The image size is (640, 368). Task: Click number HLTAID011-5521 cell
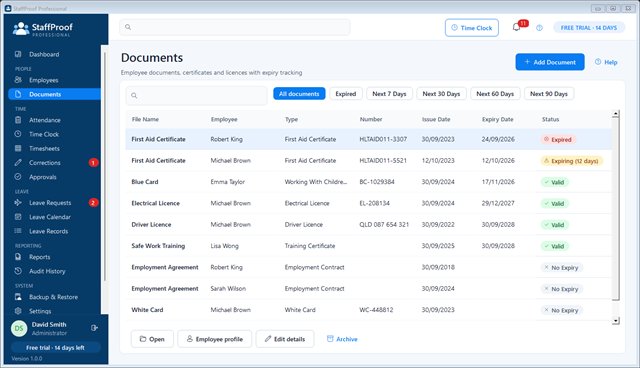coord(383,161)
